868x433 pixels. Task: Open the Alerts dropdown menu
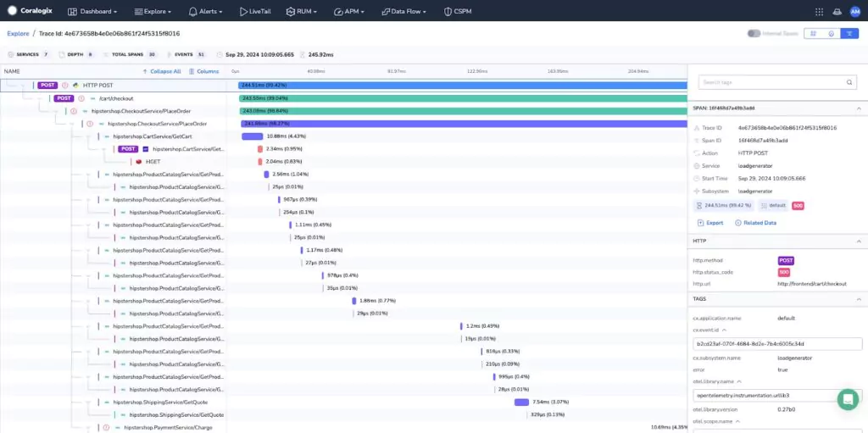click(205, 12)
